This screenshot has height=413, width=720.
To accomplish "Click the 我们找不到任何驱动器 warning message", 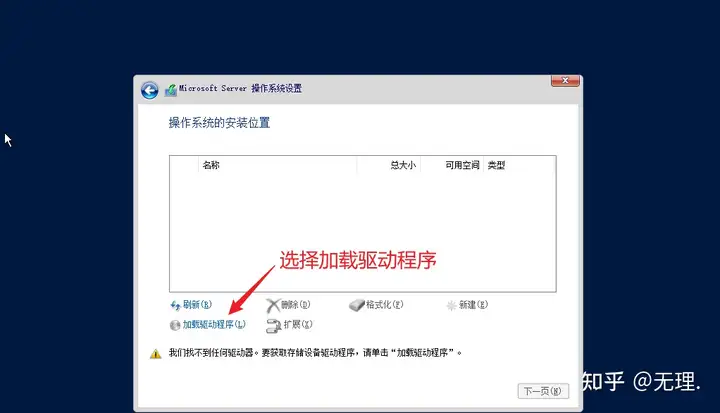I will [x=315, y=353].
